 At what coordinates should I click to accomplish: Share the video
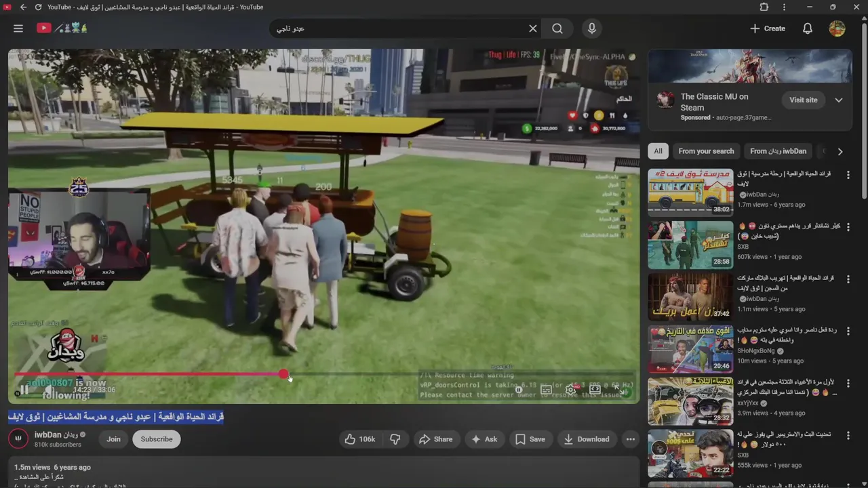point(436,439)
